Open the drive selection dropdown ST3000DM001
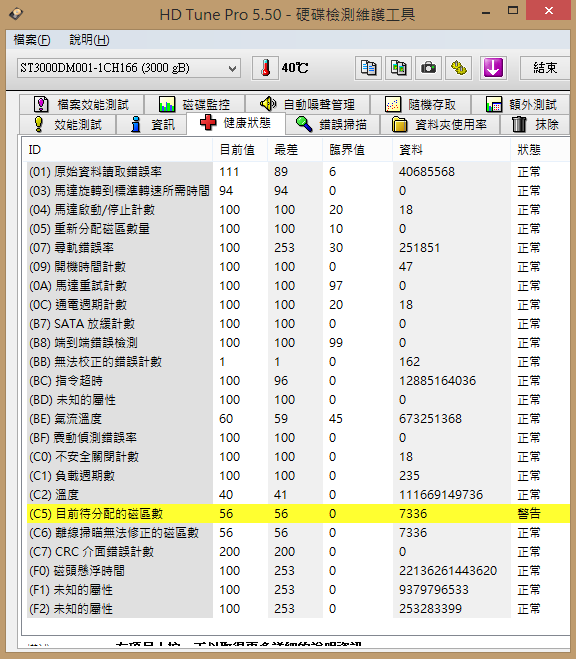Image resolution: width=576 pixels, height=659 pixels. pos(129,68)
